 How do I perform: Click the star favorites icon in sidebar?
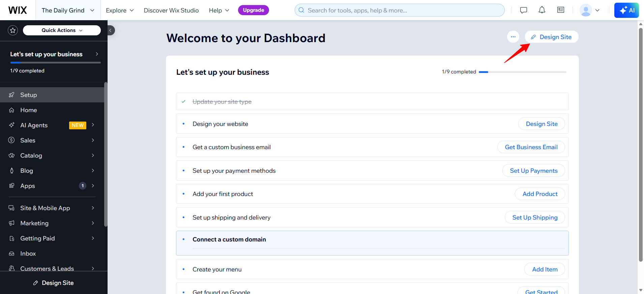[x=13, y=30]
